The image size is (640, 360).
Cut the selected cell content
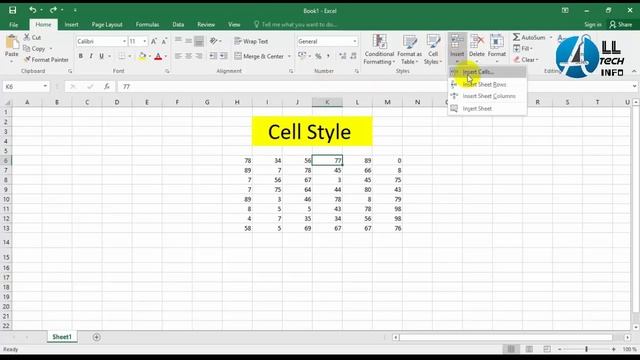point(33,38)
